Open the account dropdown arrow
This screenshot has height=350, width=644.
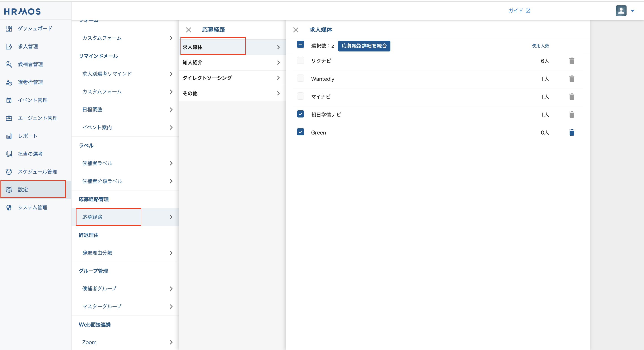[633, 11]
